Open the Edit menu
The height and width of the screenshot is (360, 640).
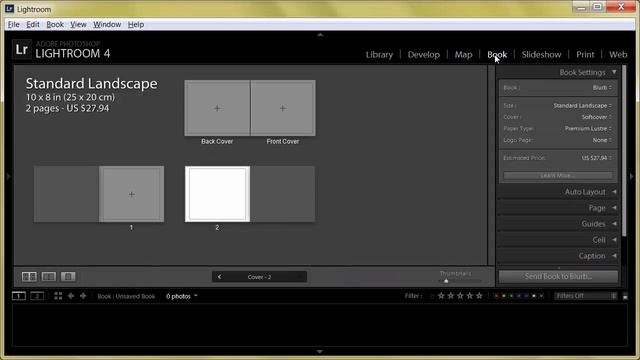(33, 24)
